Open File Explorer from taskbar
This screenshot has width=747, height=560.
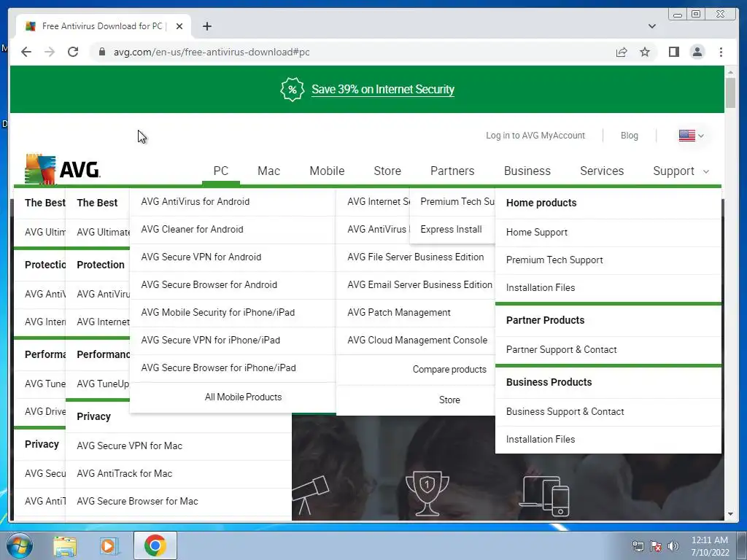pos(65,545)
